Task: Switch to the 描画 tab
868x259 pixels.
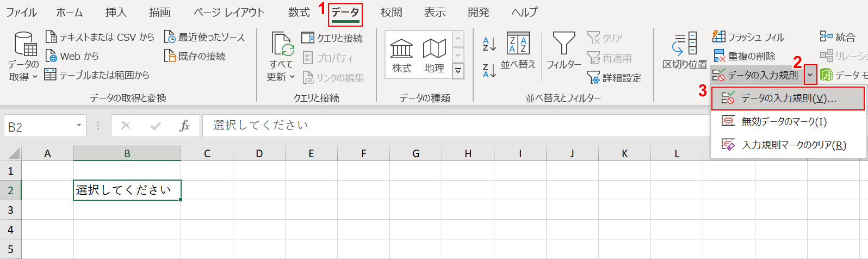Action: [160, 12]
